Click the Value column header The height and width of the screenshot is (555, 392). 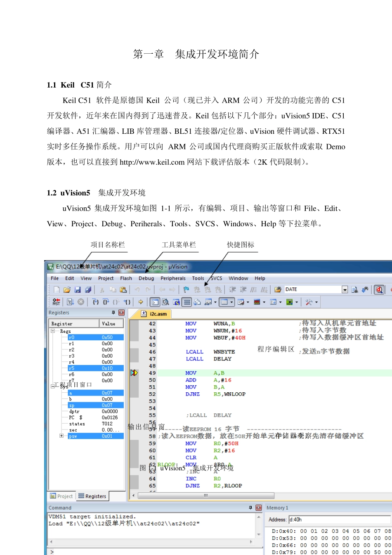point(112,323)
